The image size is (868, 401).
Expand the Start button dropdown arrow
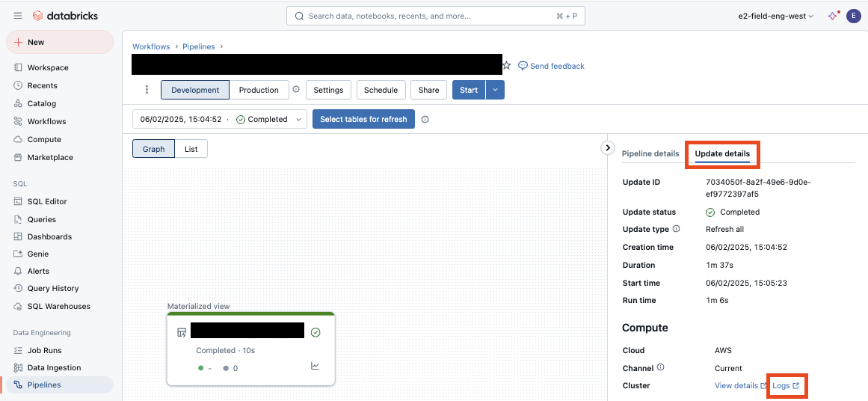495,90
